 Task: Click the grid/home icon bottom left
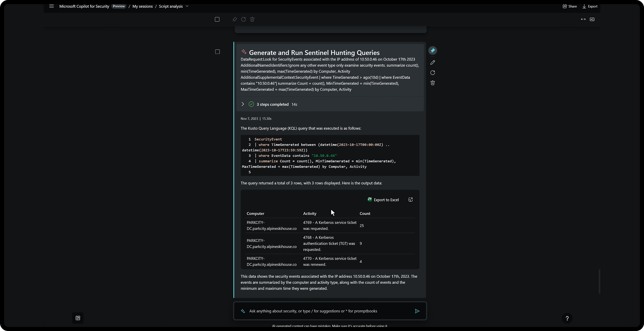tap(78, 318)
